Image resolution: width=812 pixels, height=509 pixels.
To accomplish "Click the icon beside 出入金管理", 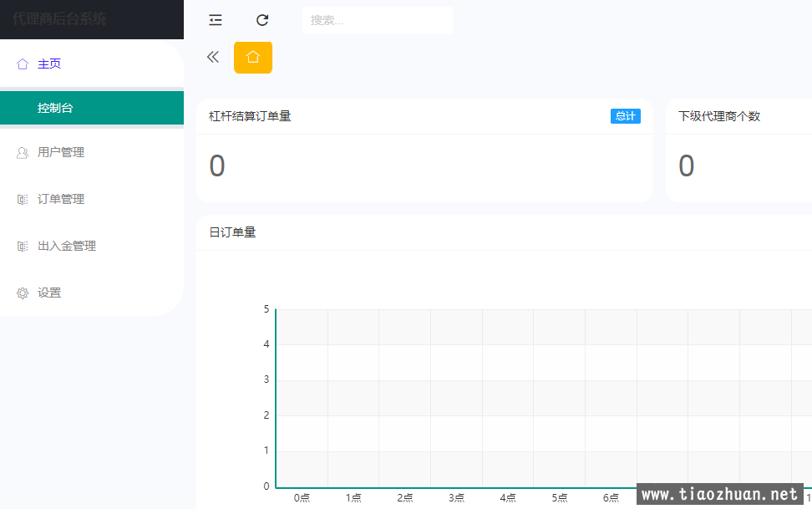I will coord(23,247).
